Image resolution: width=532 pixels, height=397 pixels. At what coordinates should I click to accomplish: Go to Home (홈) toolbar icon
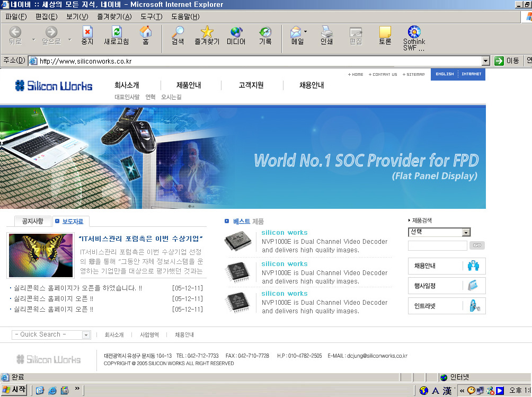point(146,35)
